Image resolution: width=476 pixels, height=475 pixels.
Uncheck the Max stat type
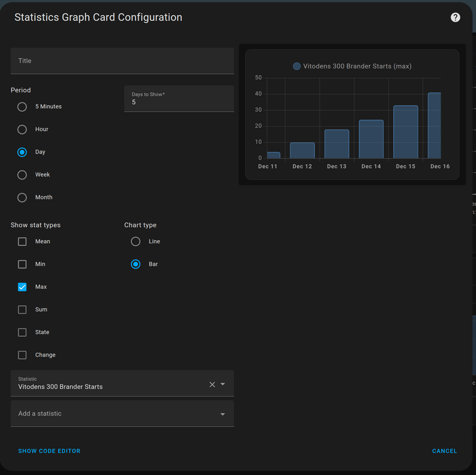click(x=22, y=287)
